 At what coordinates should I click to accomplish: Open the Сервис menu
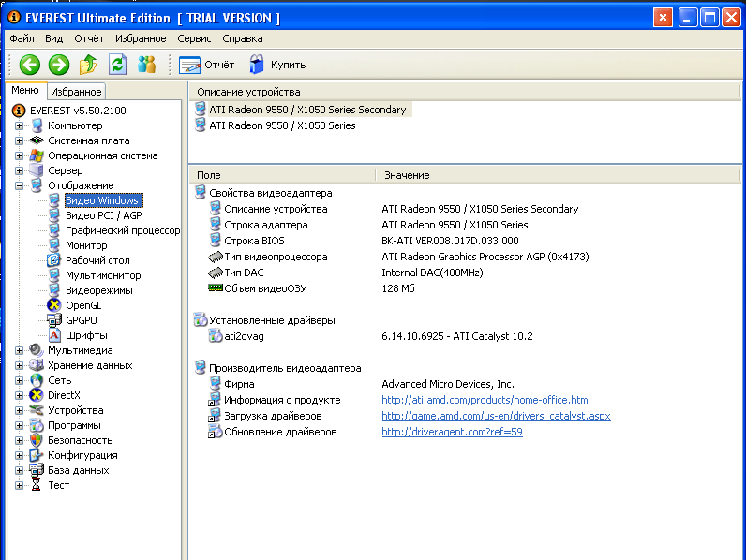click(x=194, y=38)
